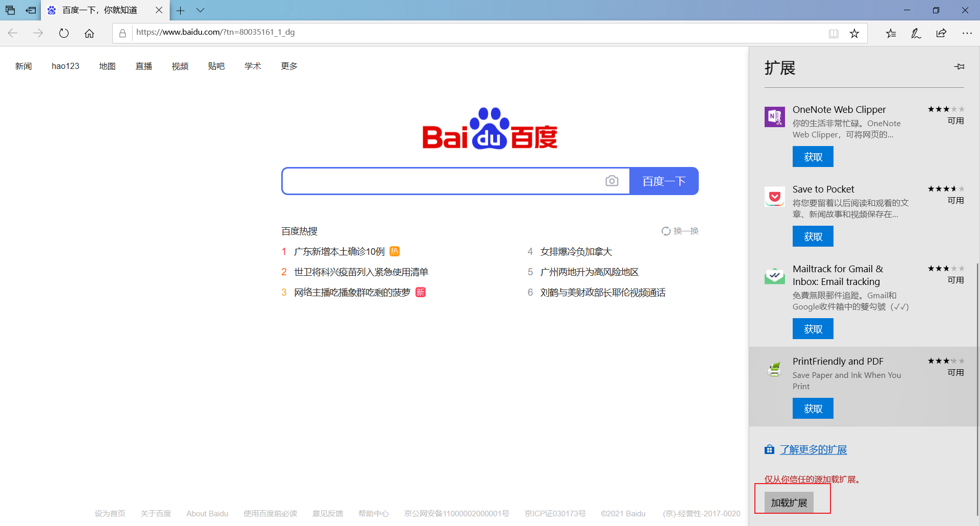Open the hao123 navigation link
The height and width of the screenshot is (526, 980).
(65, 66)
